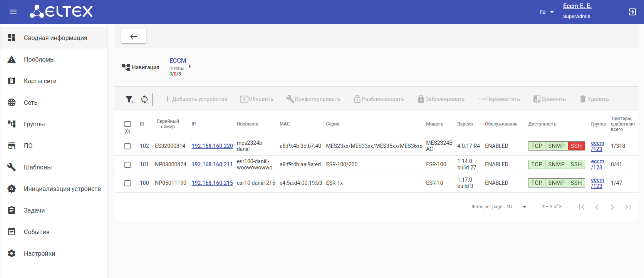Click the calendar icon for События
The image size is (644, 278).
click(12, 232)
